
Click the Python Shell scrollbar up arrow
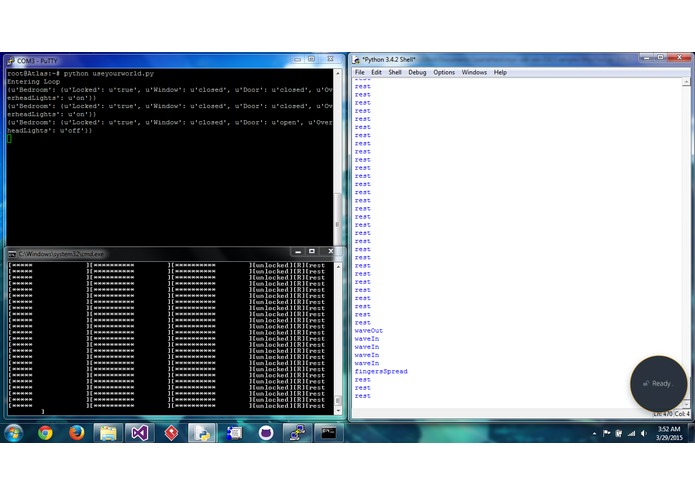coord(686,82)
